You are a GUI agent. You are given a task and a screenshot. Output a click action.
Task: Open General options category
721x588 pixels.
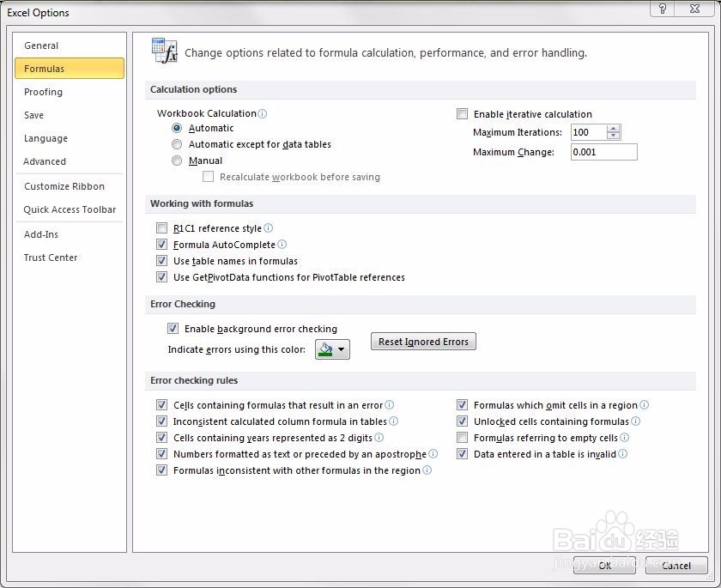tap(70, 45)
